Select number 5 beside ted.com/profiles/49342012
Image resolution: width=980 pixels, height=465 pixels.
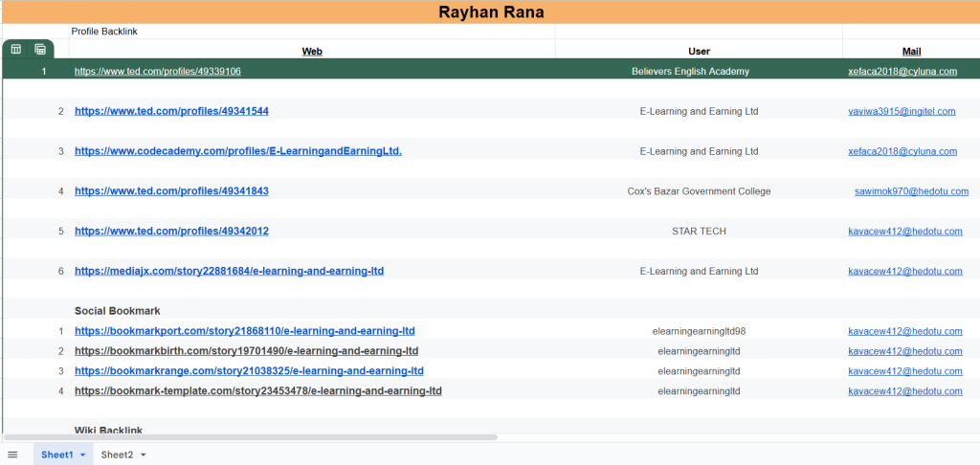click(x=60, y=232)
